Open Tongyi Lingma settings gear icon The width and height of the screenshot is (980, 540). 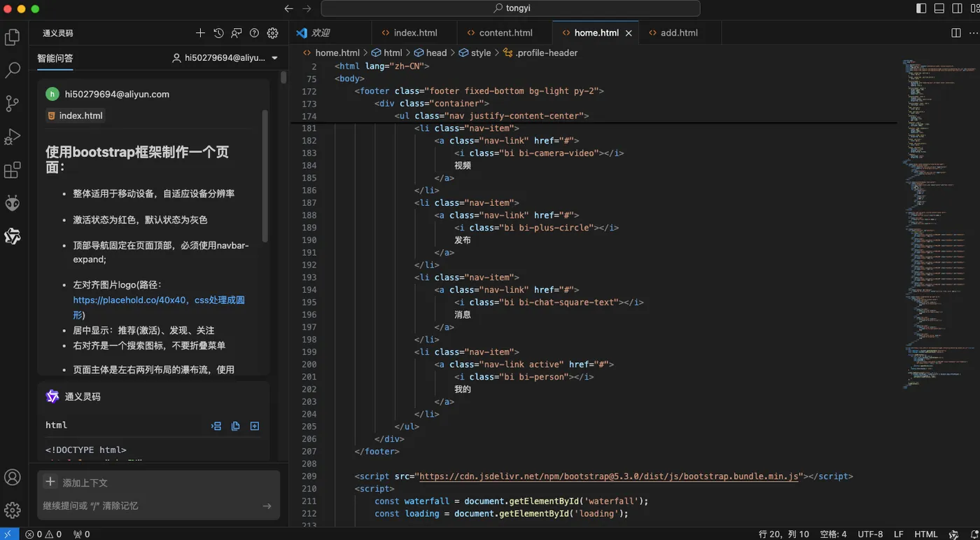[x=273, y=33]
